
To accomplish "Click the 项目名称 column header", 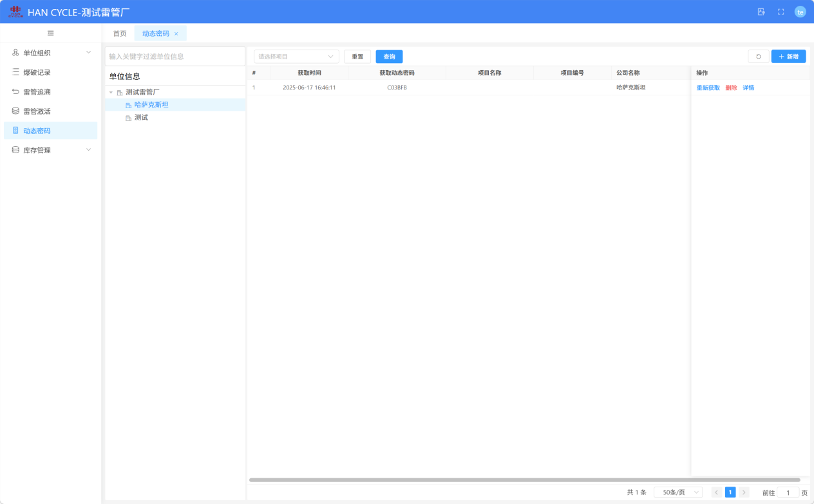I will click(489, 73).
